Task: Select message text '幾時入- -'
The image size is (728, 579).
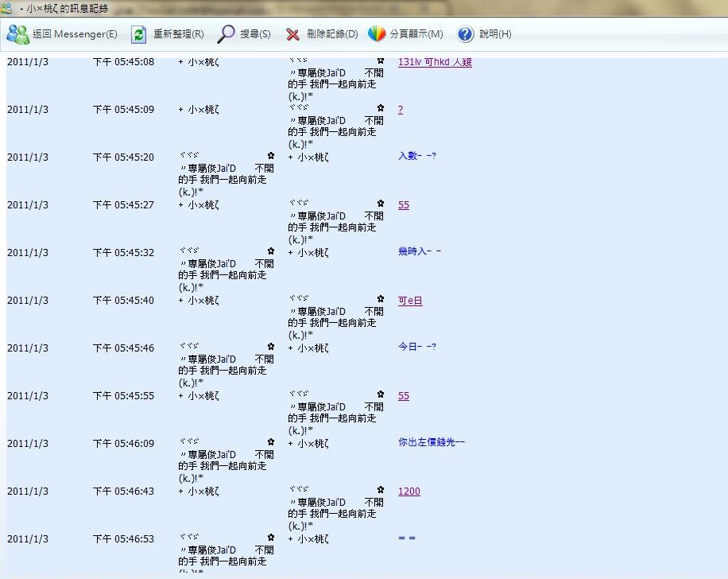Action: pos(420,251)
